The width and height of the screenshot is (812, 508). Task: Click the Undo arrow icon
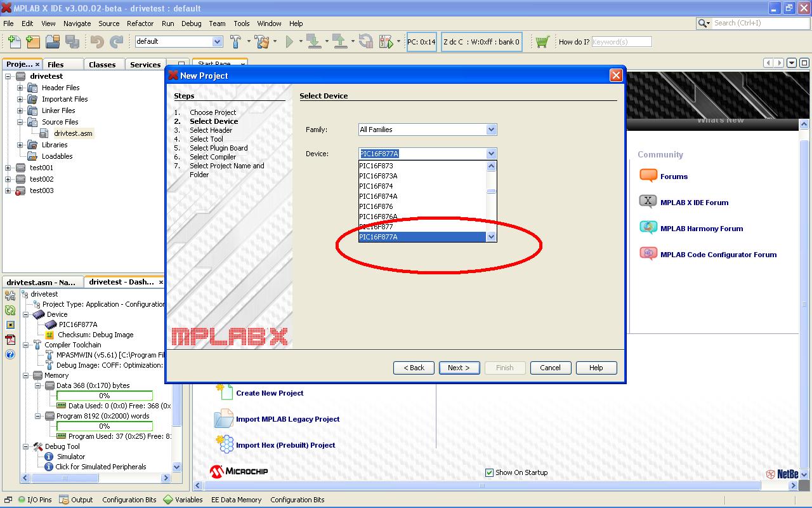[x=97, y=42]
